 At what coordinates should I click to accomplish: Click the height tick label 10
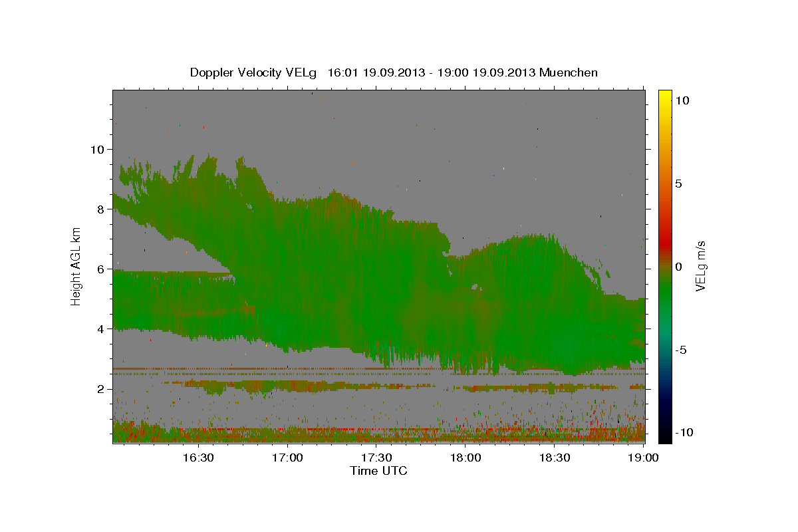[x=97, y=149]
